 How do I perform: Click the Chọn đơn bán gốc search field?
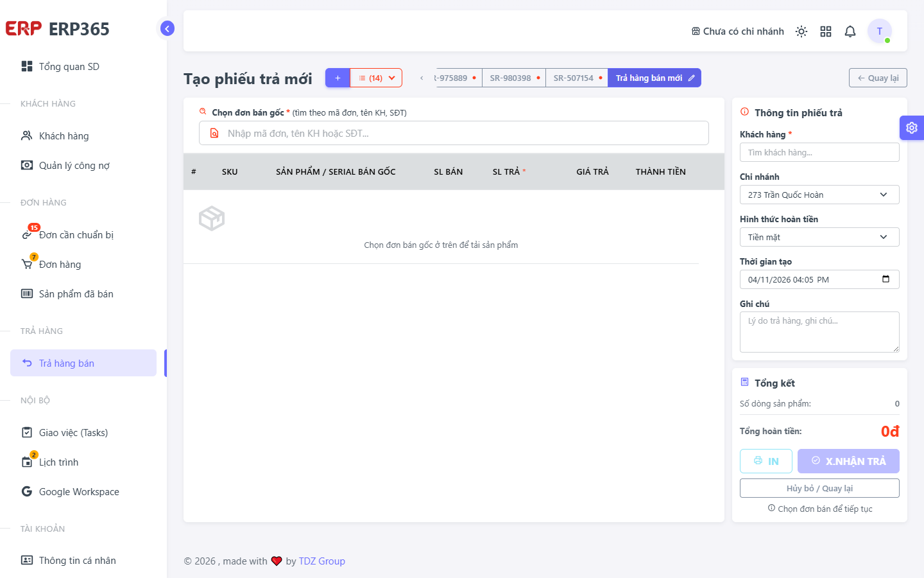(454, 133)
